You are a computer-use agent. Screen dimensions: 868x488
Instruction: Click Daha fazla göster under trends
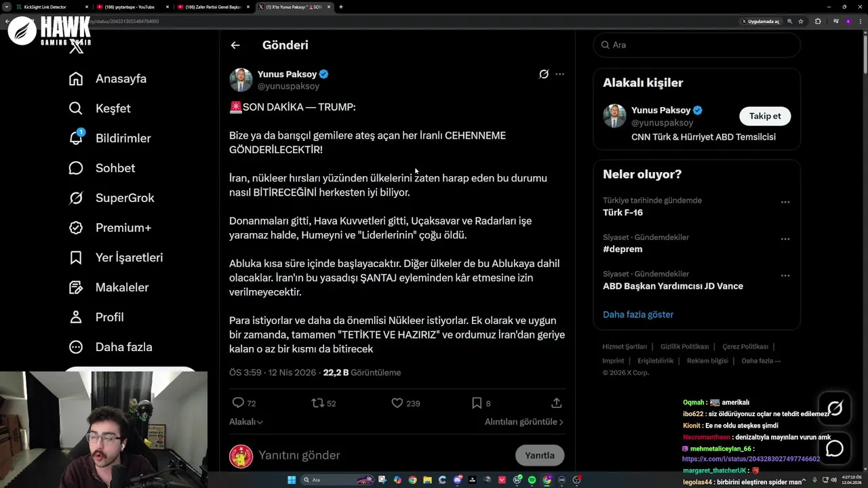tap(638, 314)
